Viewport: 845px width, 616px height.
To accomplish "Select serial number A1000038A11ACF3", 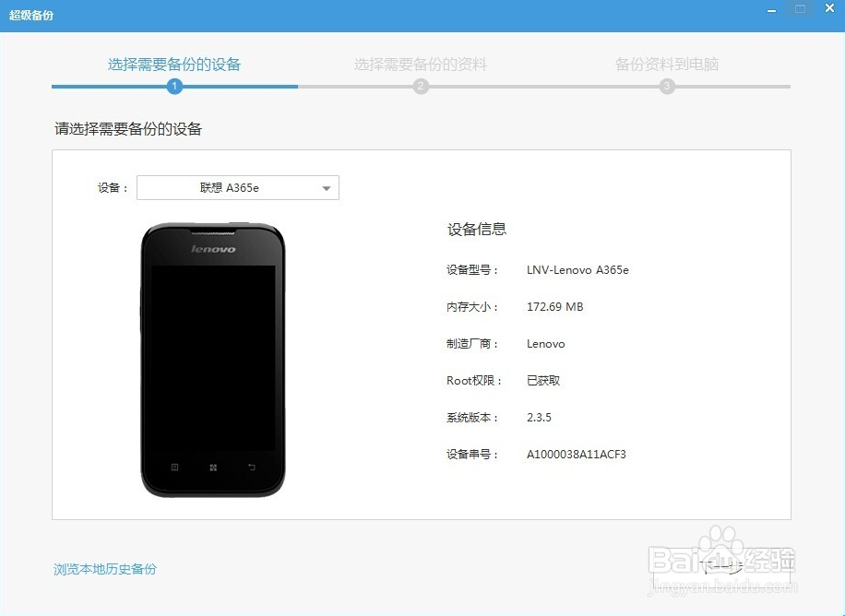I will tap(577, 455).
